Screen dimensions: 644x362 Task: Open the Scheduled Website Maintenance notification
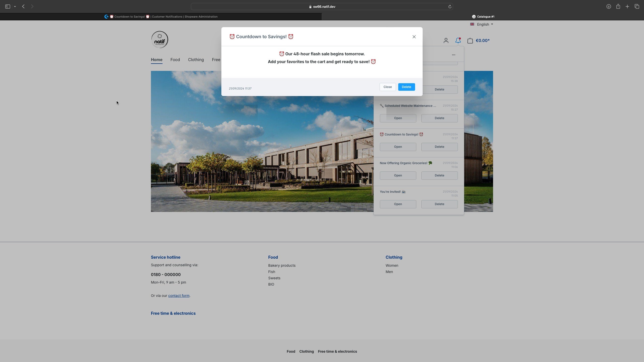click(398, 118)
